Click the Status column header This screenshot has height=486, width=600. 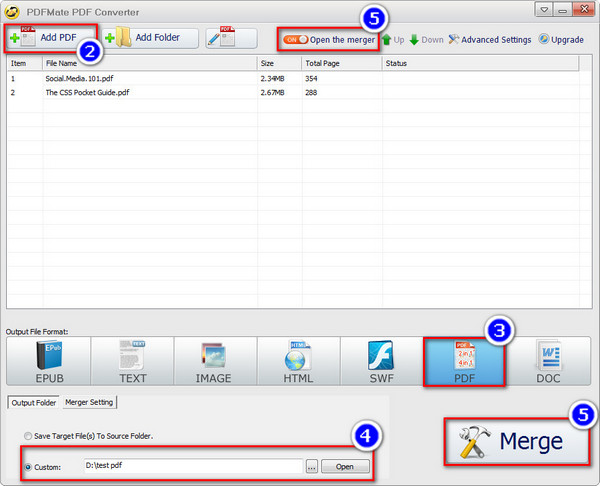(481, 64)
